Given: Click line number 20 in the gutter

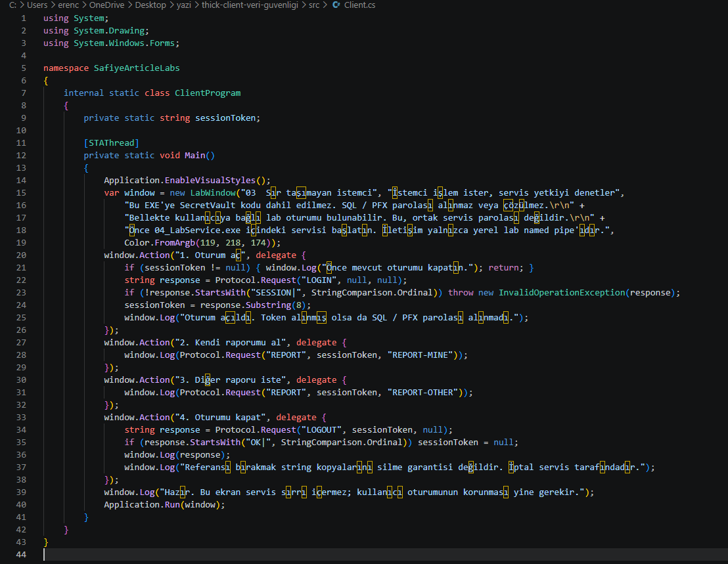Looking at the screenshot, I should [x=22, y=255].
